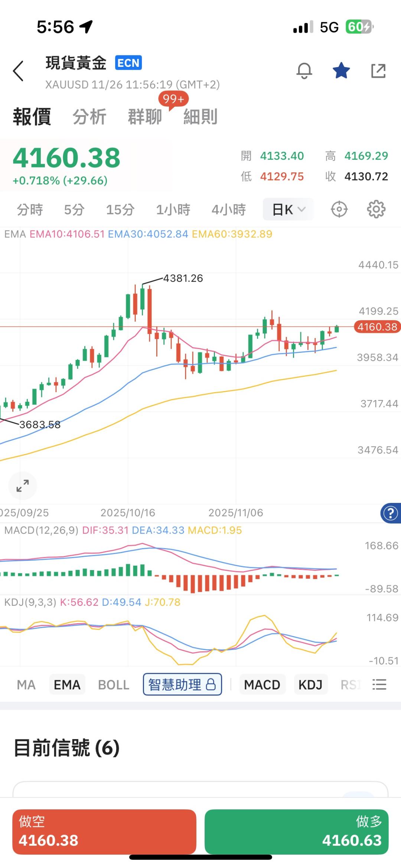Tap the 4160.38 current price marker
The image size is (401, 868).
[x=377, y=327]
